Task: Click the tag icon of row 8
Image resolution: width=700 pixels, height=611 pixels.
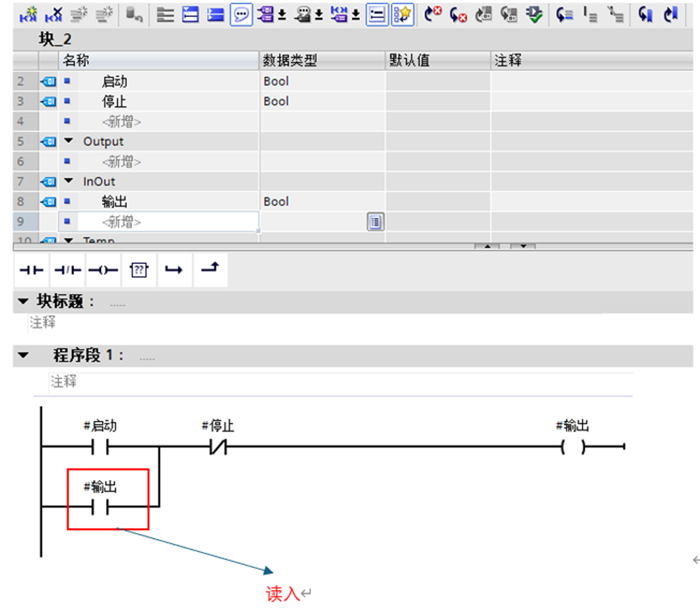Action: click(49, 202)
